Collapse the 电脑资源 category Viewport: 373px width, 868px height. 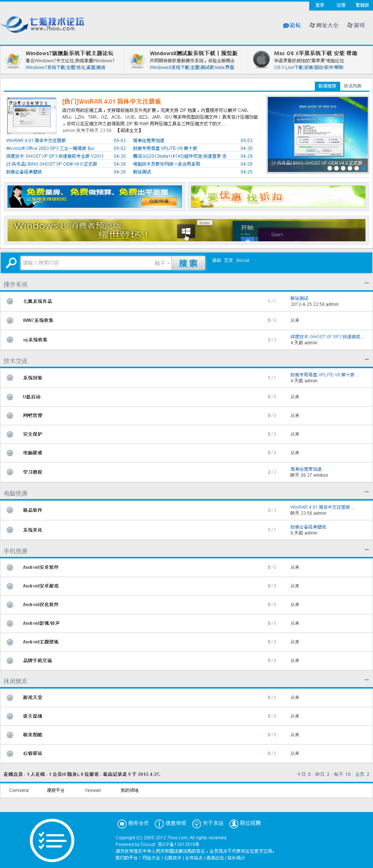point(367,492)
